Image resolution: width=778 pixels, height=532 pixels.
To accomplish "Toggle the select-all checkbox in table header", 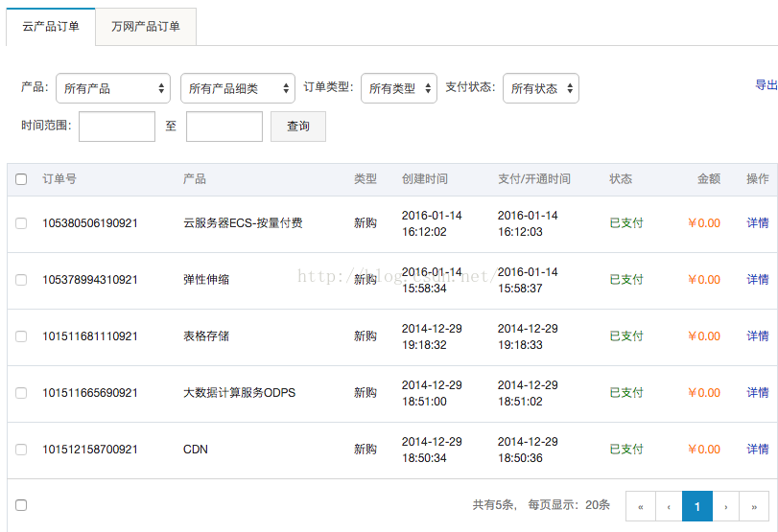I will click(21, 179).
